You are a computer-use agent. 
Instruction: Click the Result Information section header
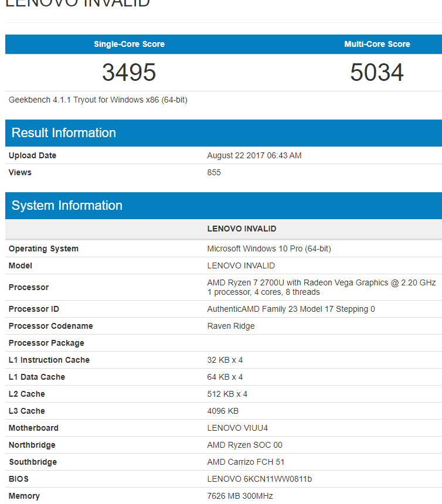223,133
